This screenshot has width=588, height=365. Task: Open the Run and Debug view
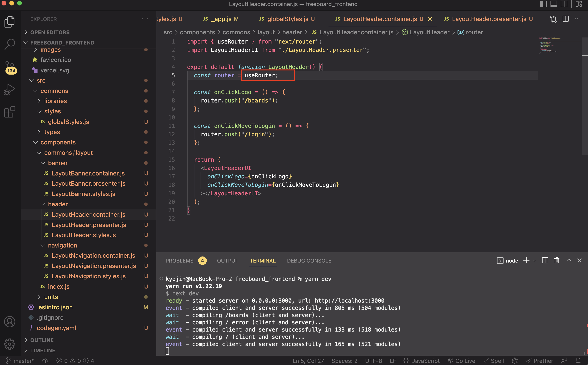click(10, 89)
